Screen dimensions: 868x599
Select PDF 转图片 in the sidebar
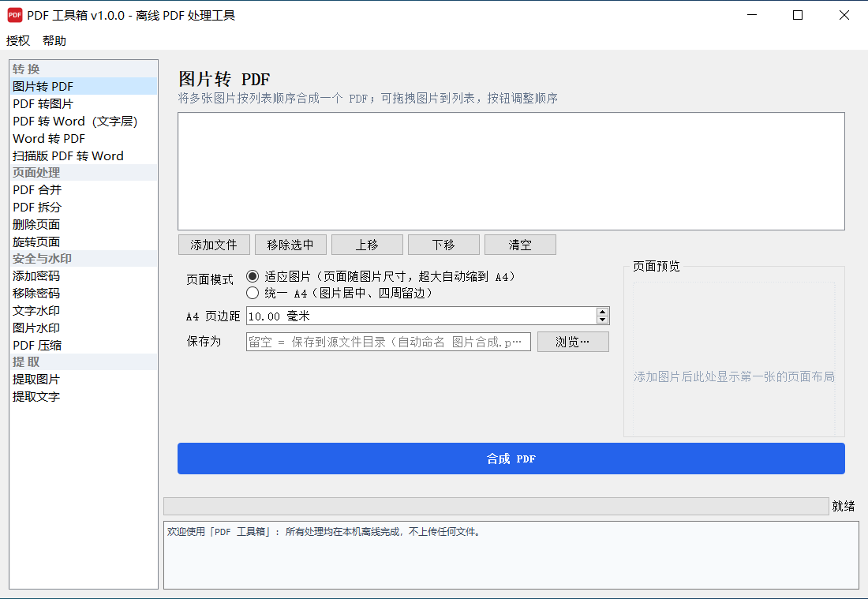click(83, 103)
